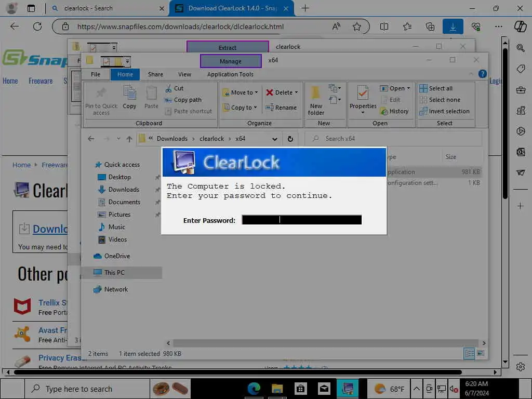Click the browser Downloads toolbar button
532x399 pixels.
(453, 26)
